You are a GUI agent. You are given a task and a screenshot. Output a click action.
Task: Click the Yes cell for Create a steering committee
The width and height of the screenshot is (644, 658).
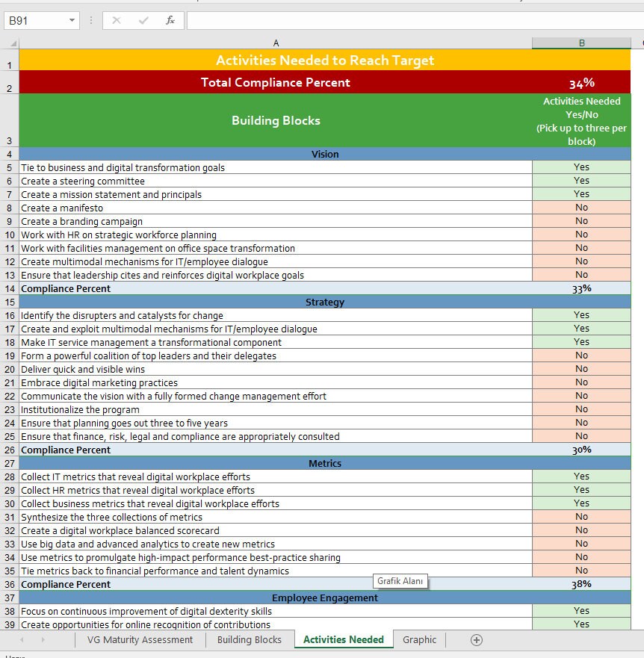[581, 180]
